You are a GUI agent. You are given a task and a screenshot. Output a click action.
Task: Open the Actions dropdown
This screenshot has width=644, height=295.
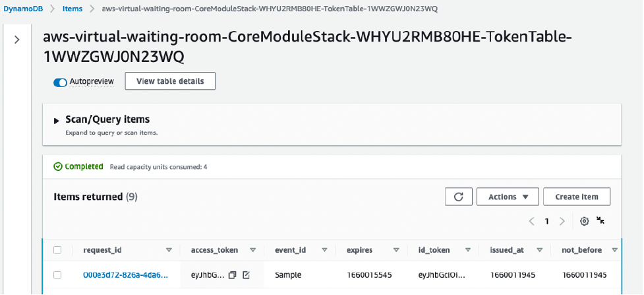(x=508, y=197)
